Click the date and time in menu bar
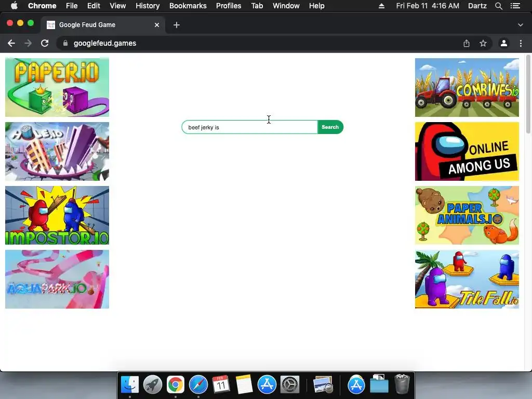 coord(428,6)
